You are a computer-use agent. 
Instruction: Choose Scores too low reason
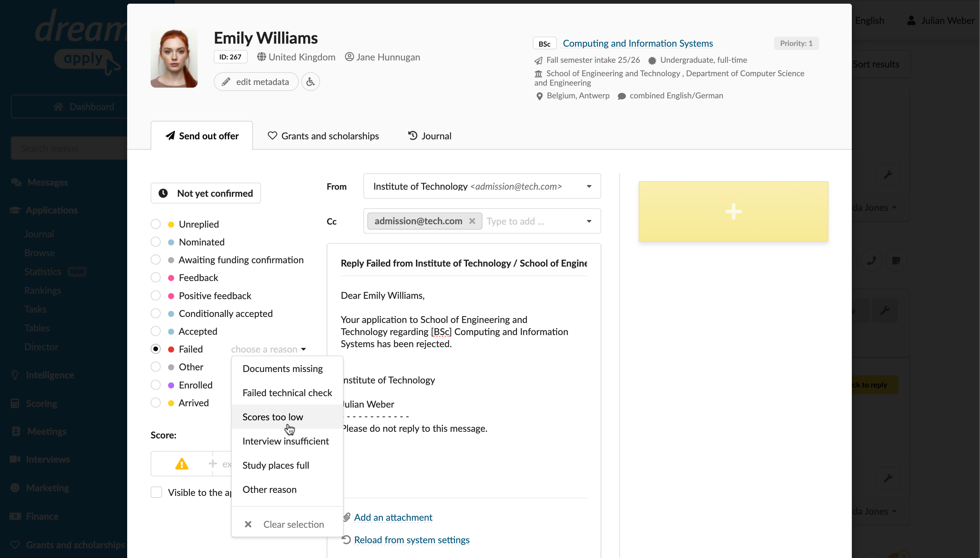287,417
